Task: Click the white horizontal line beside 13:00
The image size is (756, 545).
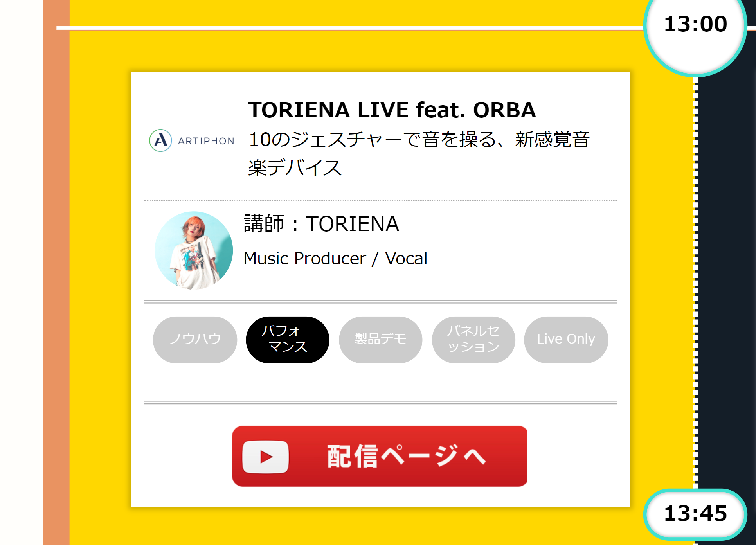Action: (350, 28)
